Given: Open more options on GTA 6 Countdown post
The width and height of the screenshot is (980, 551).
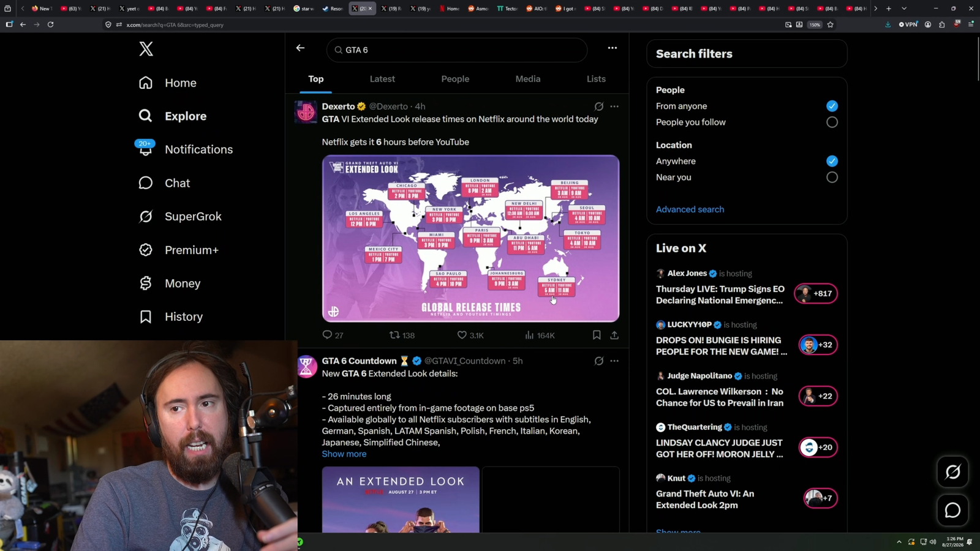Looking at the screenshot, I should pyautogui.click(x=614, y=361).
